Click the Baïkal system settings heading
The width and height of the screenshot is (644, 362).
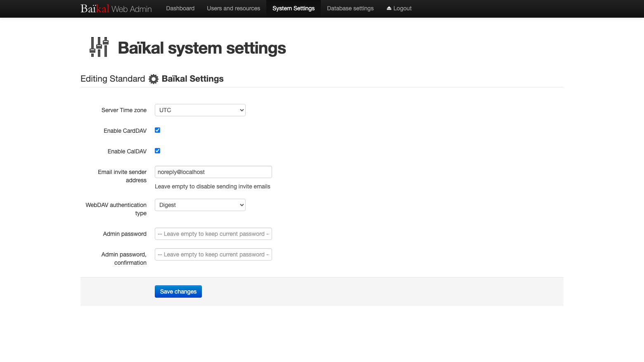click(x=202, y=48)
